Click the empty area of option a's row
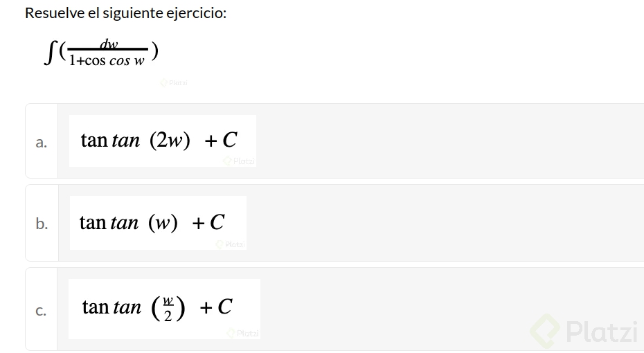Image resolution: width=644 pixels, height=353 pixels. (x=450, y=141)
